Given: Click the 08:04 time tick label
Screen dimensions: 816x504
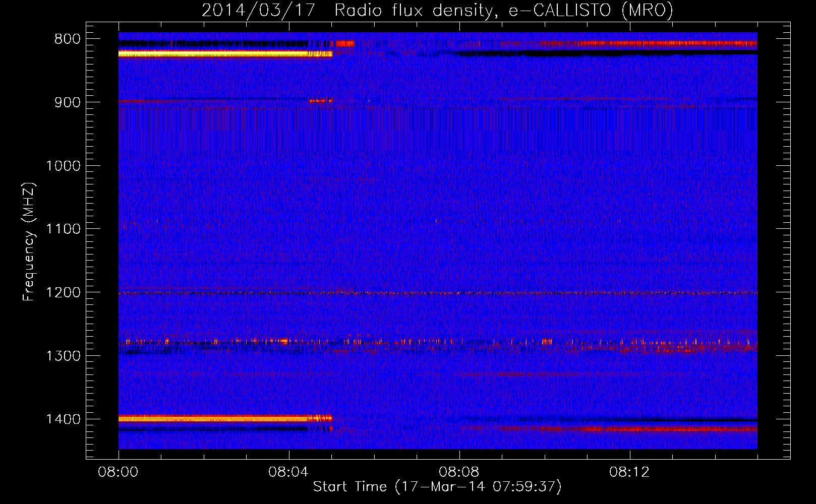Looking at the screenshot, I should pos(289,472).
